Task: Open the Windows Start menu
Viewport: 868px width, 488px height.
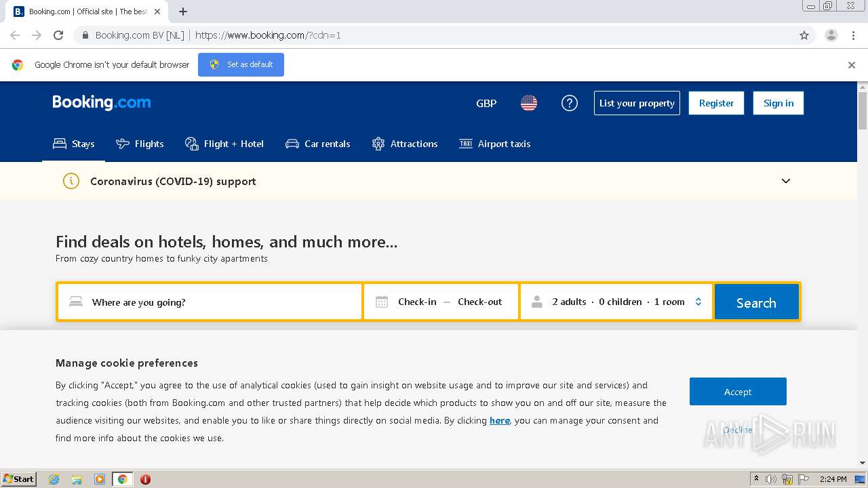Action: 19,479
